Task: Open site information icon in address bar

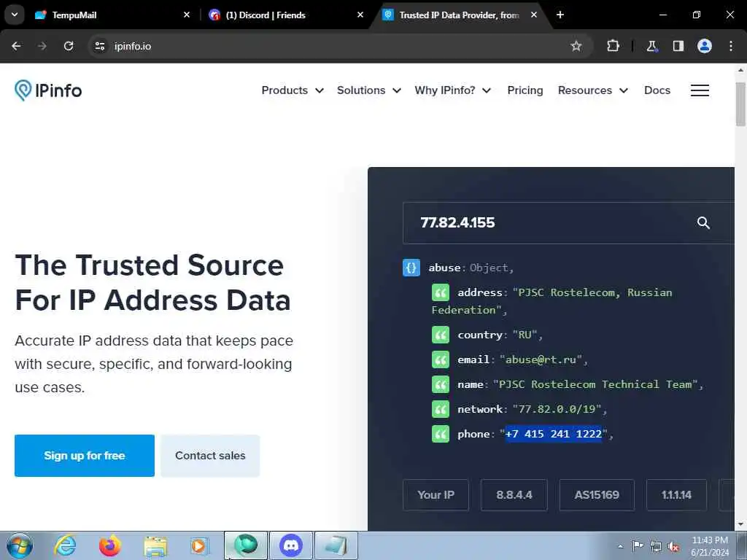Action: pos(99,46)
